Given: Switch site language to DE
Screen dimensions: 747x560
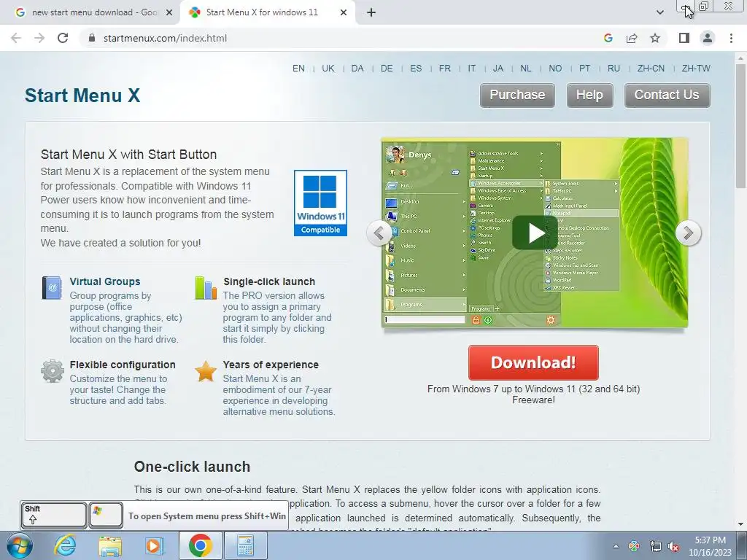Looking at the screenshot, I should (387, 69).
